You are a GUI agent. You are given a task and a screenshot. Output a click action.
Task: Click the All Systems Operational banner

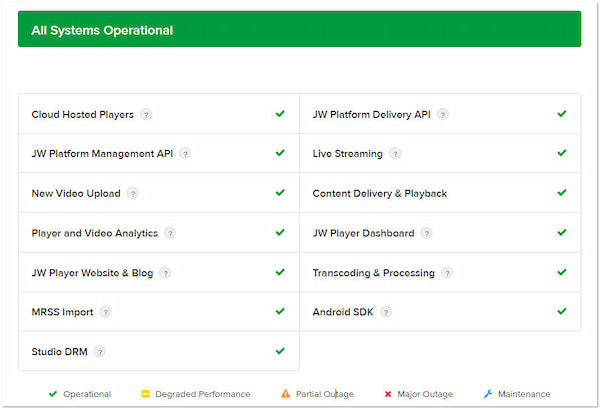click(x=299, y=30)
